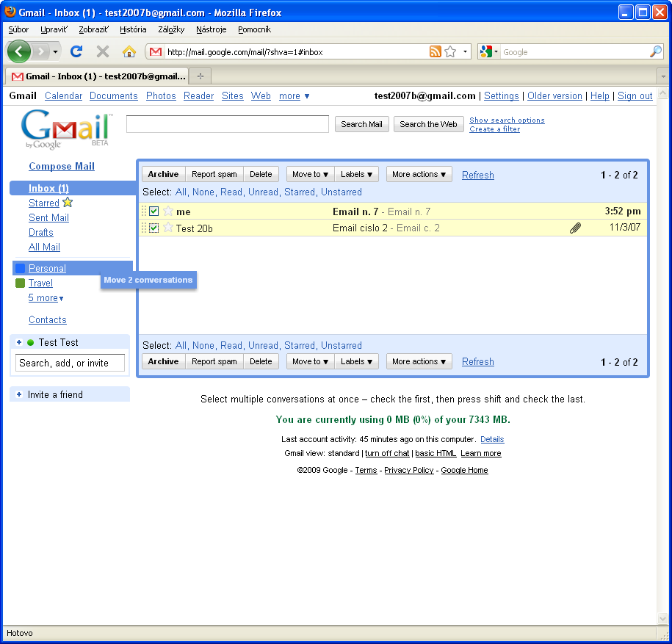Image resolution: width=672 pixels, height=644 pixels.
Task: Click the top Archive button
Action: tap(163, 174)
